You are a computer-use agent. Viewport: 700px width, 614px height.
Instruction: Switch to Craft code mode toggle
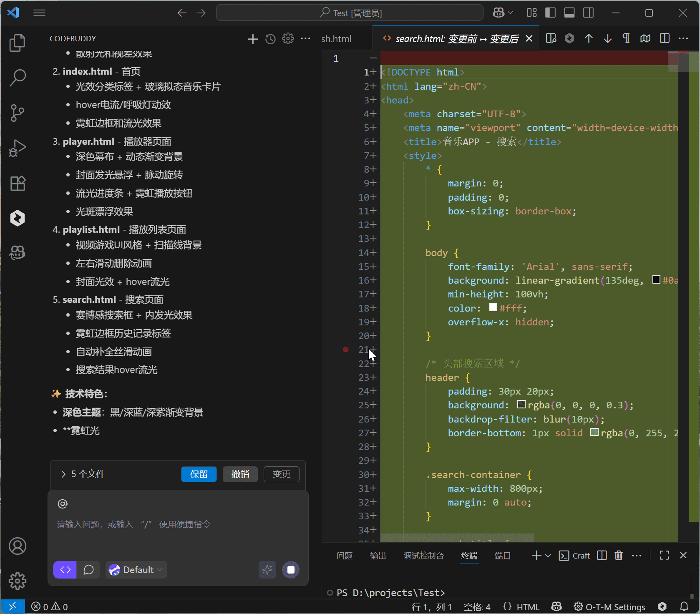pyautogui.click(x=65, y=570)
